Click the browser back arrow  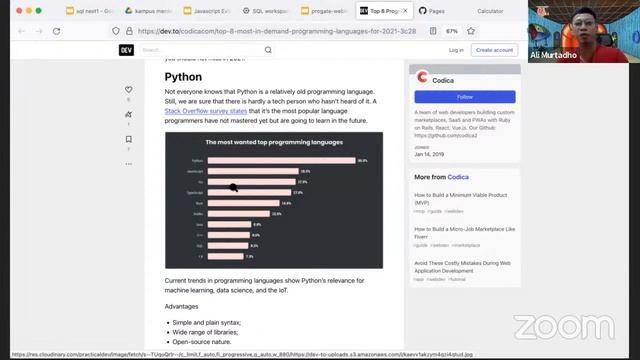[22, 31]
